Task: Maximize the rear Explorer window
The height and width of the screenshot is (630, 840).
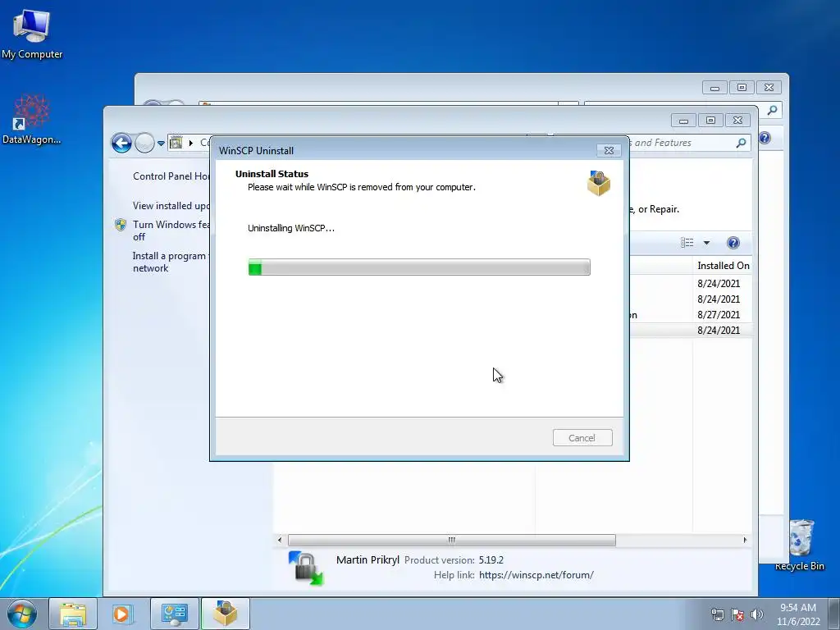Action: pyautogui.click(x=742, y=87)
